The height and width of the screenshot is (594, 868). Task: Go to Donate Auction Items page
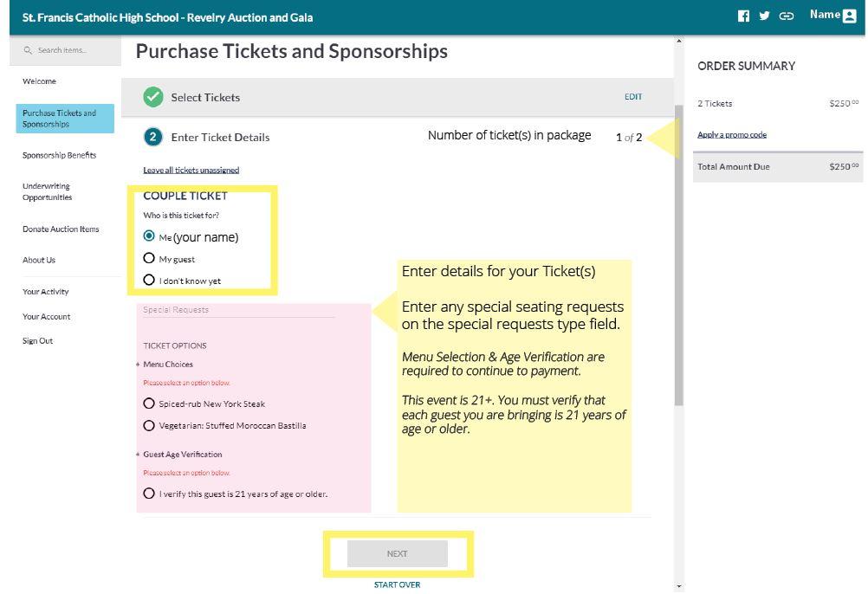click(x=61, y=229)
